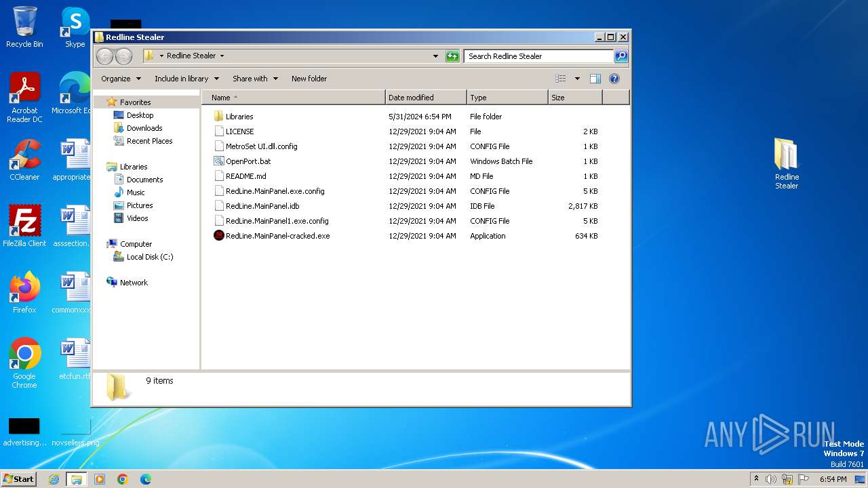Select the Libraries folder row

407,117
